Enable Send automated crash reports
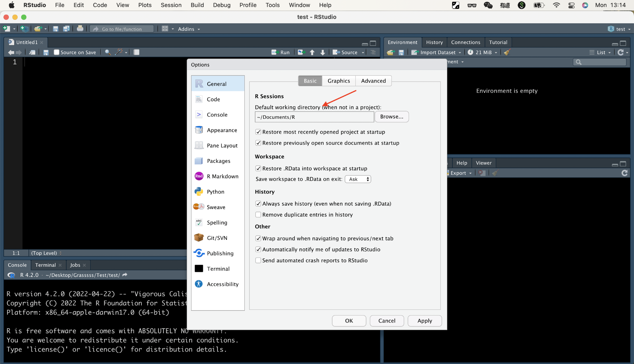This screenshot has height=364, width=634. click(258, 260)
